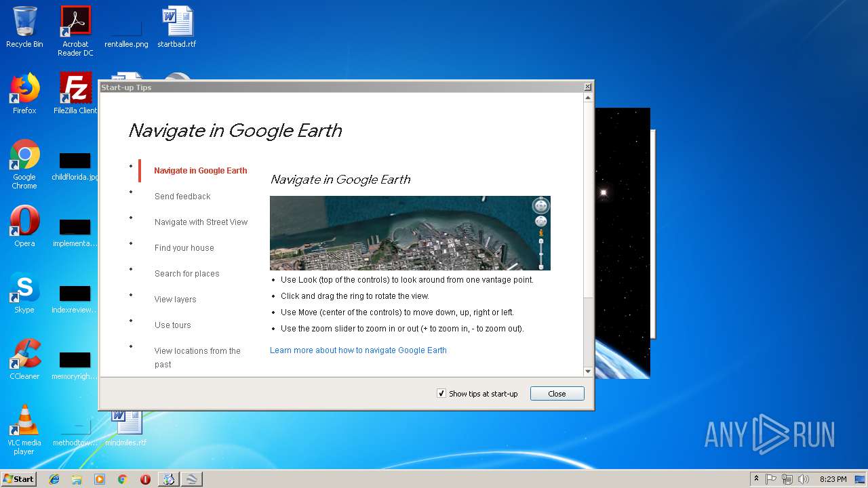Open the network tray icon

787,479
